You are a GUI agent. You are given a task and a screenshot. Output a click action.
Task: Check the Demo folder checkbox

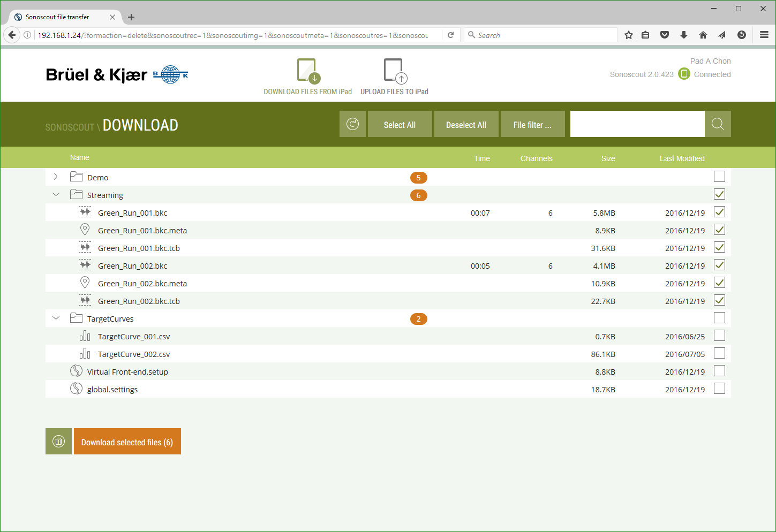pyautogui.click(x=719, y=177)
